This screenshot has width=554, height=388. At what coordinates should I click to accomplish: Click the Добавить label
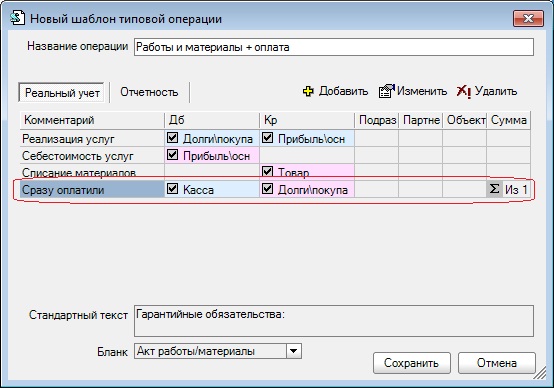coord(343,91)
